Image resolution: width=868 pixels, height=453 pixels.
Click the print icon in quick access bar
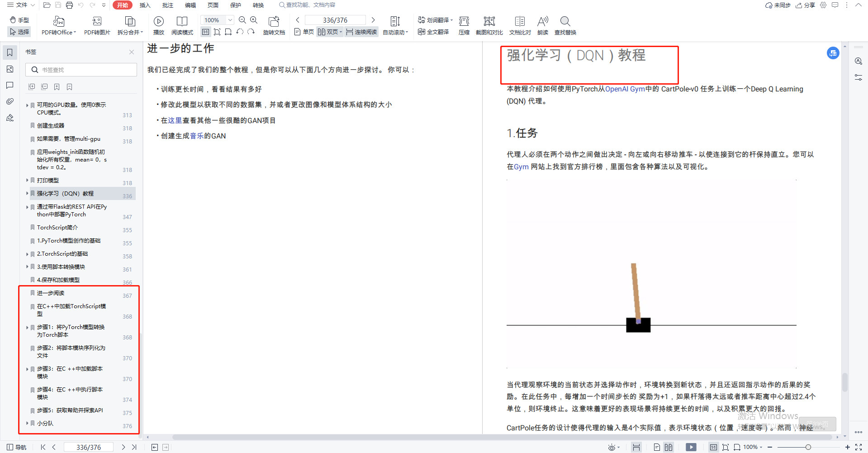pos(69,5)
